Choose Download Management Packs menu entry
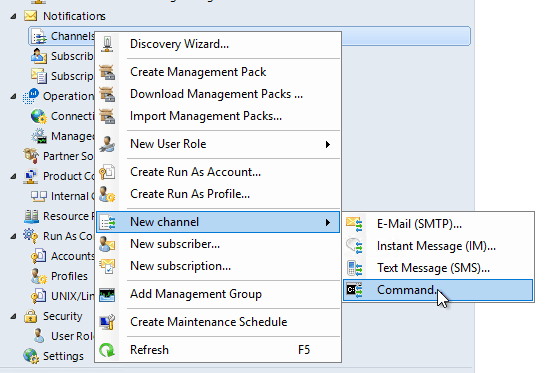558x373 pixels. 218,94
